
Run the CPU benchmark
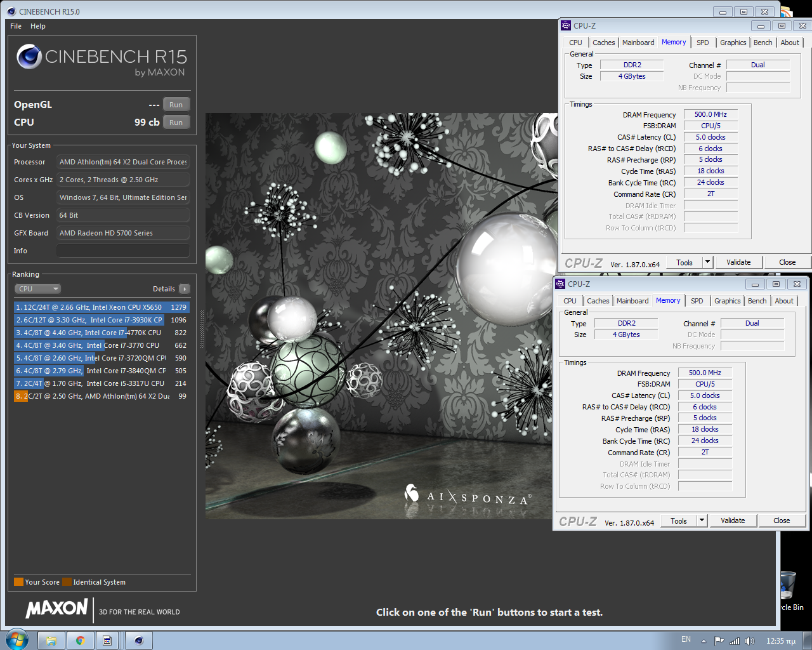[x=176, y=123]
